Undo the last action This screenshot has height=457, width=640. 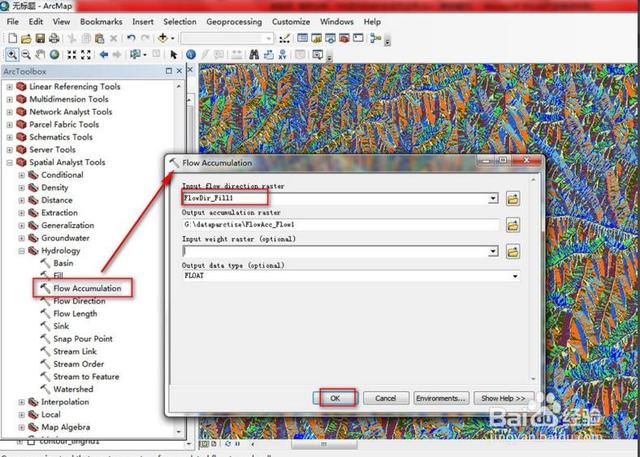pos(131,38)
